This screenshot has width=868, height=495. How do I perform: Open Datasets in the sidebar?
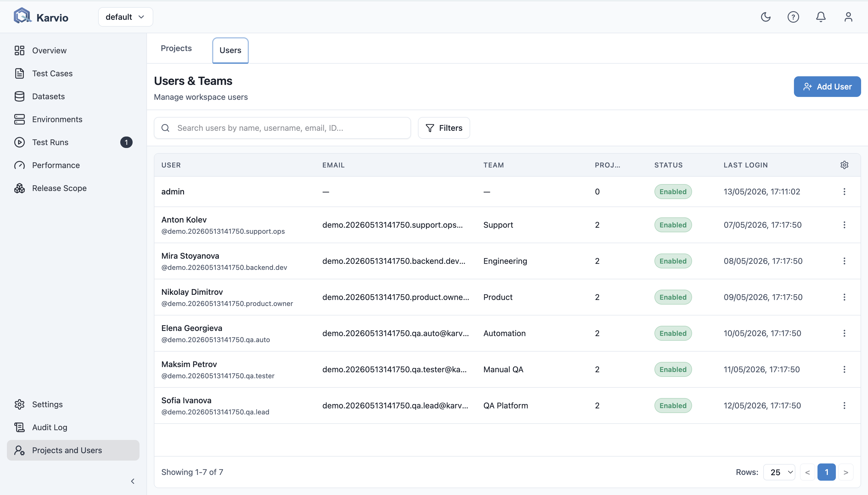pyautogui.click(x=73, y=96)
